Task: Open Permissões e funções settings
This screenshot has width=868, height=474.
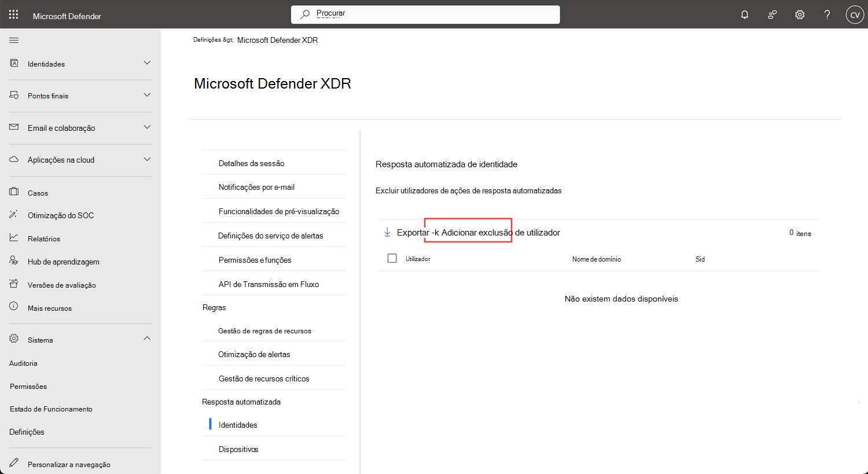Action: click(x=255, y=260)
